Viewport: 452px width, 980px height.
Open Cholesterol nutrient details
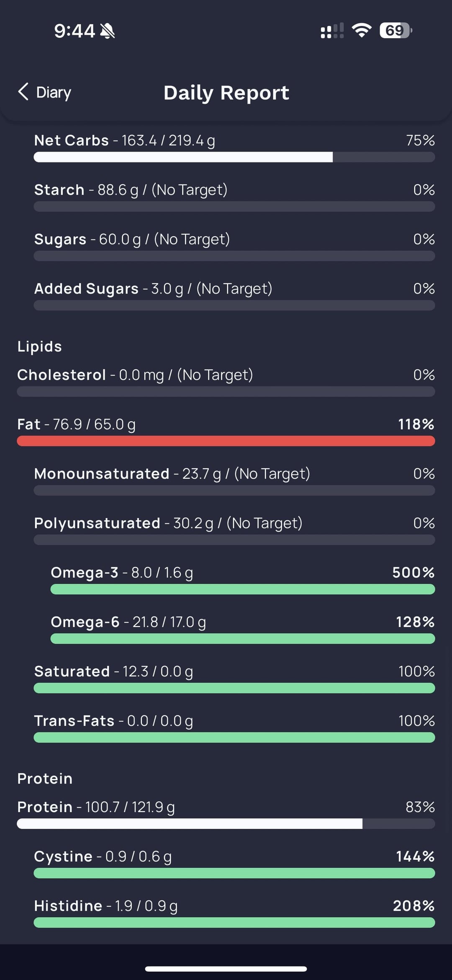(x=135, y=375)
